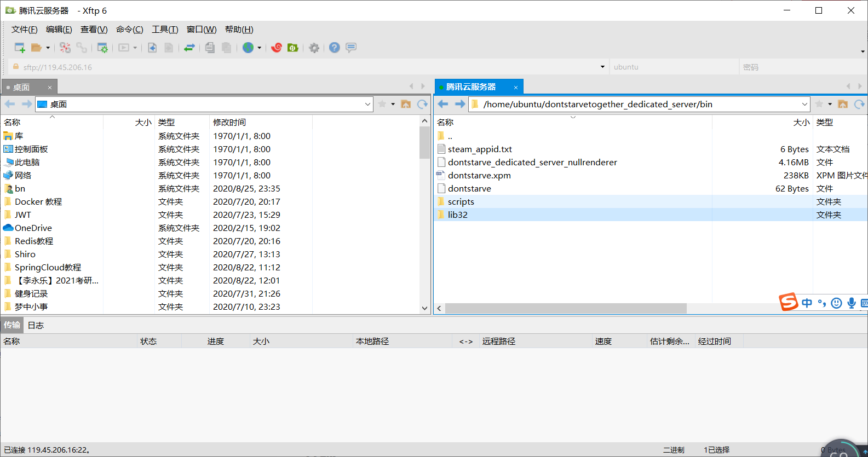Open the 命令(C) menu
868x457 pixels.
[x=130, y=30]
